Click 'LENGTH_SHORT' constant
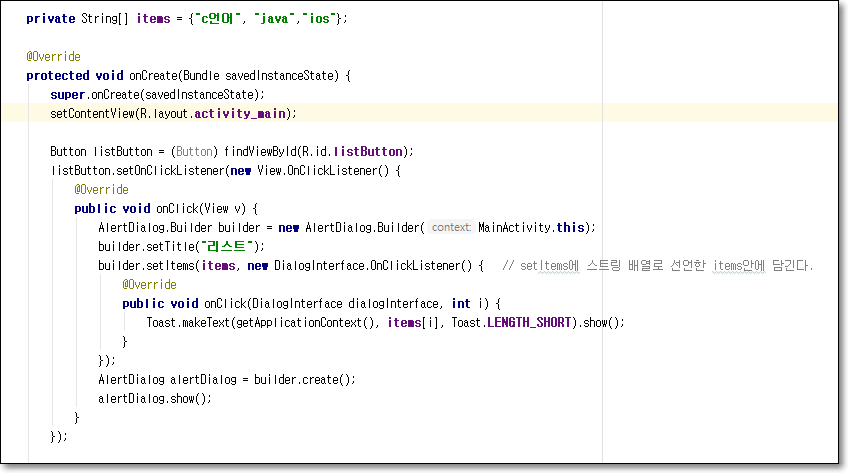Screen dimensions: 848x473 [529, 323]
